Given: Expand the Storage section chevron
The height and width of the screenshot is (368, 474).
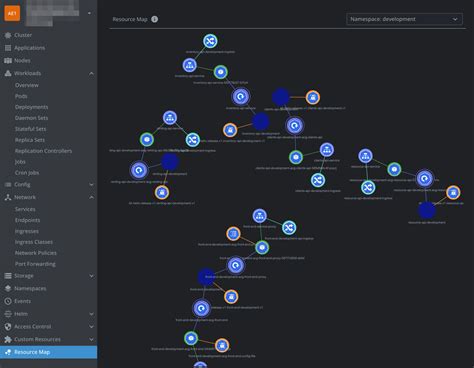Looking at the screenshot, I should tap(91, 276).
